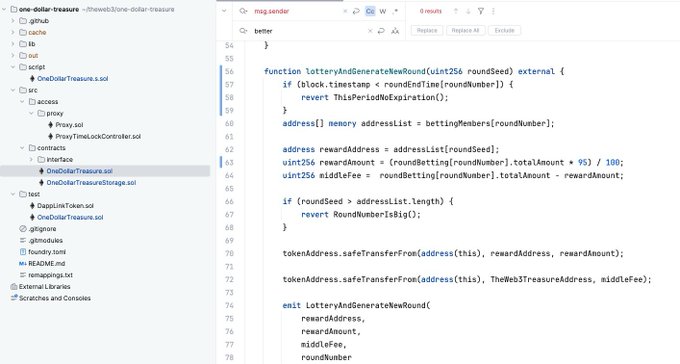Collapse the access folder

[x=22, y=102]
